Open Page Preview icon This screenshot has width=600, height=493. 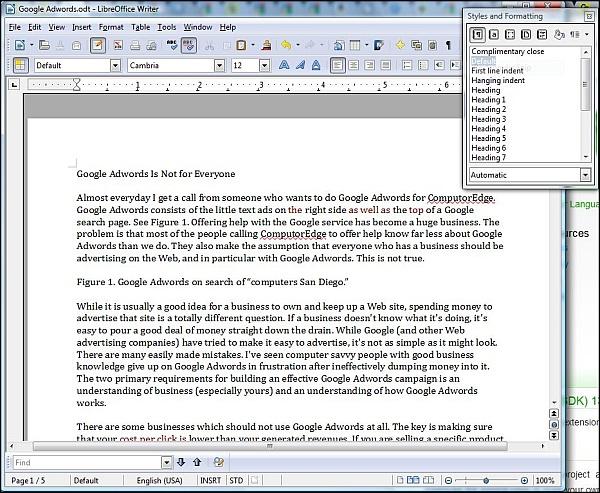(x=152, y=46)
